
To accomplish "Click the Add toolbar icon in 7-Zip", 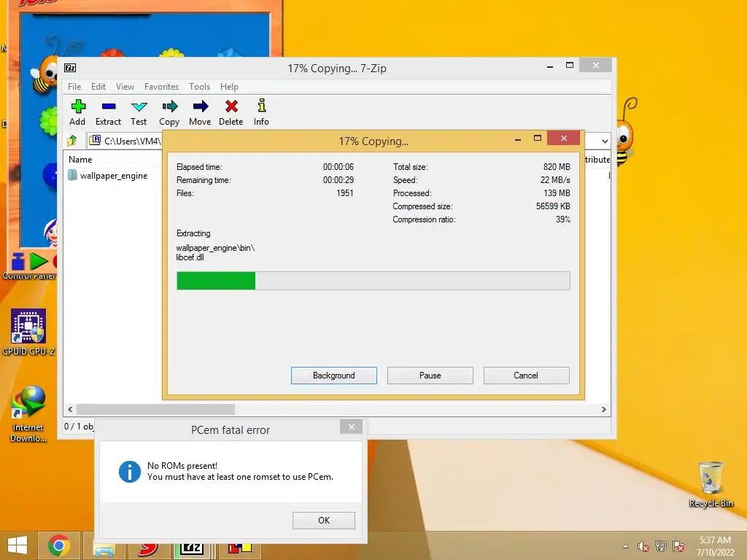I will [77, 112].
